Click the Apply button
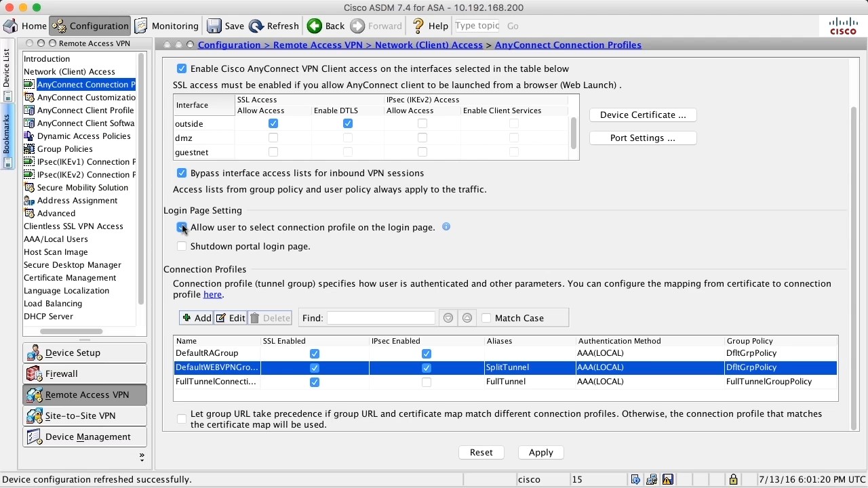 [541, 452]
